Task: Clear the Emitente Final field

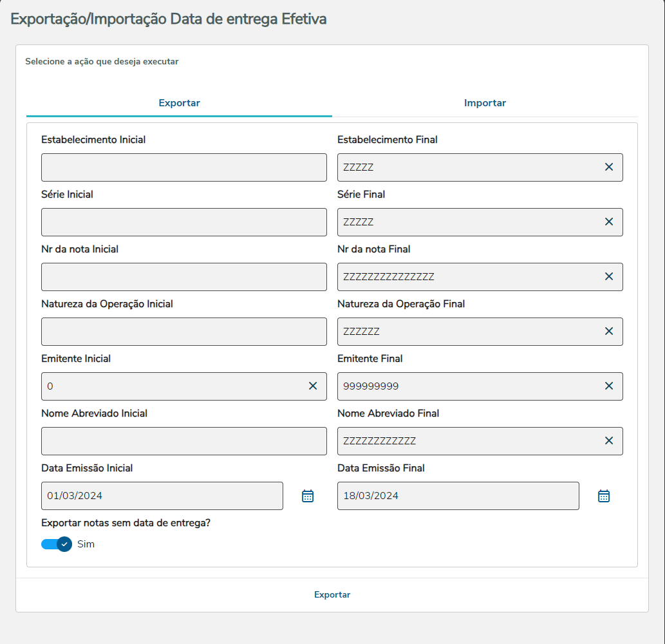Action: [x=608, y=386]
